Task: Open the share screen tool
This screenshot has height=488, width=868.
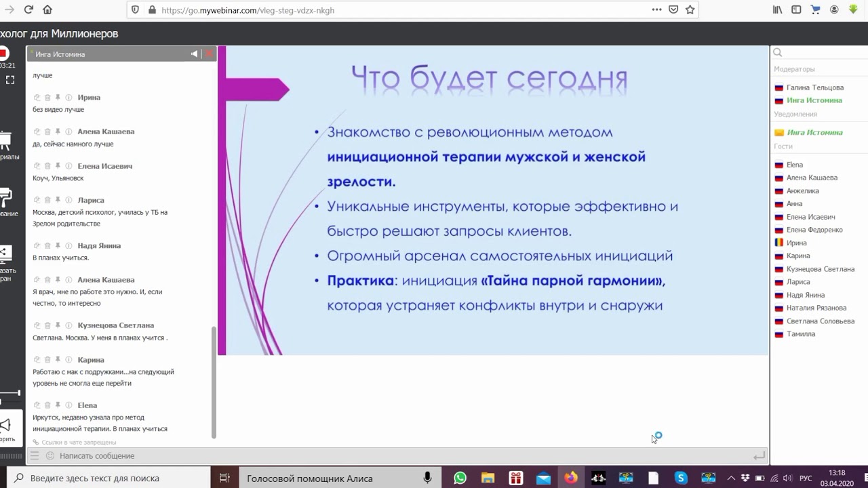Action: 5,263
